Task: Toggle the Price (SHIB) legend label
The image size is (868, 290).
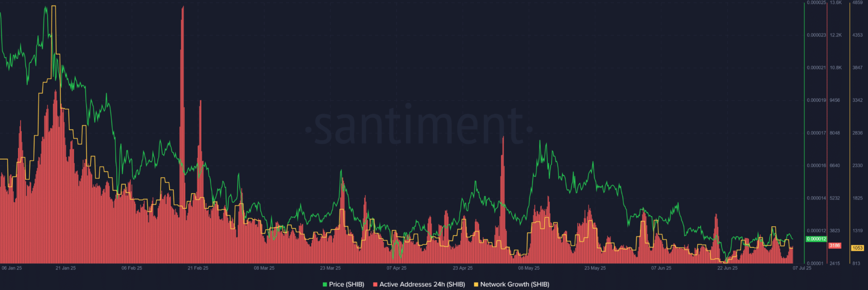Action: 347,284
